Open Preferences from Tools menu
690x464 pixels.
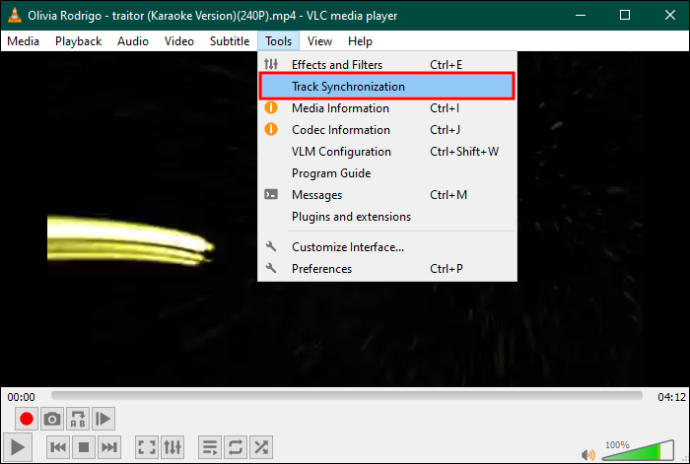pyautogui.click(x=387, y=269)
